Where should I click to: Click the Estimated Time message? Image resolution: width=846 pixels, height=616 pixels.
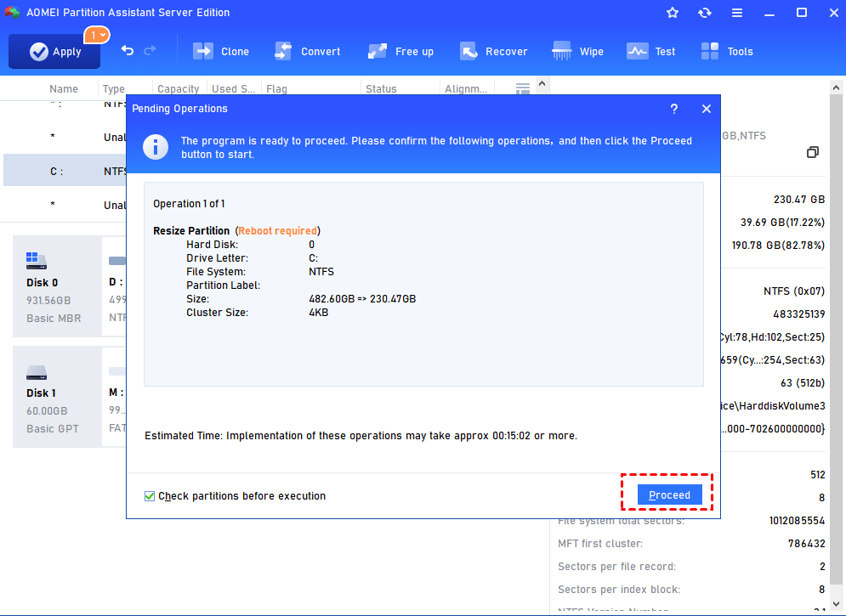(x=361, y=436)
